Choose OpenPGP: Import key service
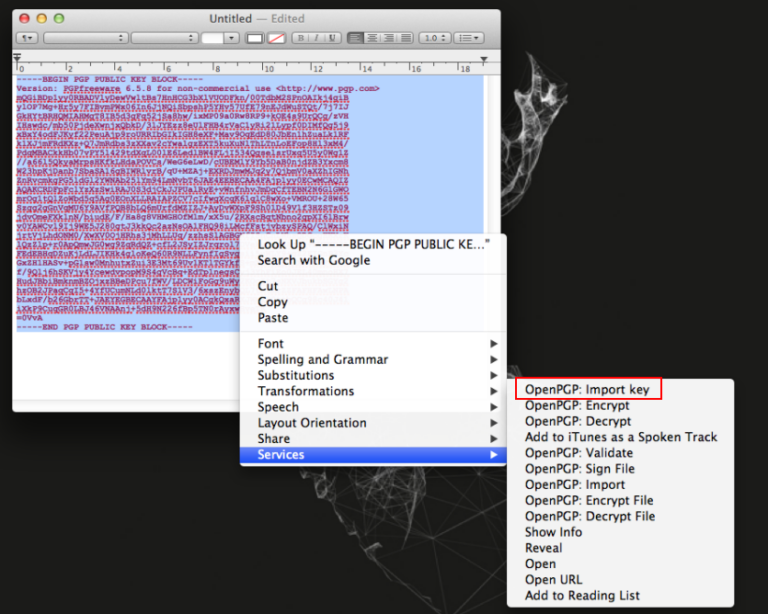Viewport: 768px width, 614px height. 620,390
